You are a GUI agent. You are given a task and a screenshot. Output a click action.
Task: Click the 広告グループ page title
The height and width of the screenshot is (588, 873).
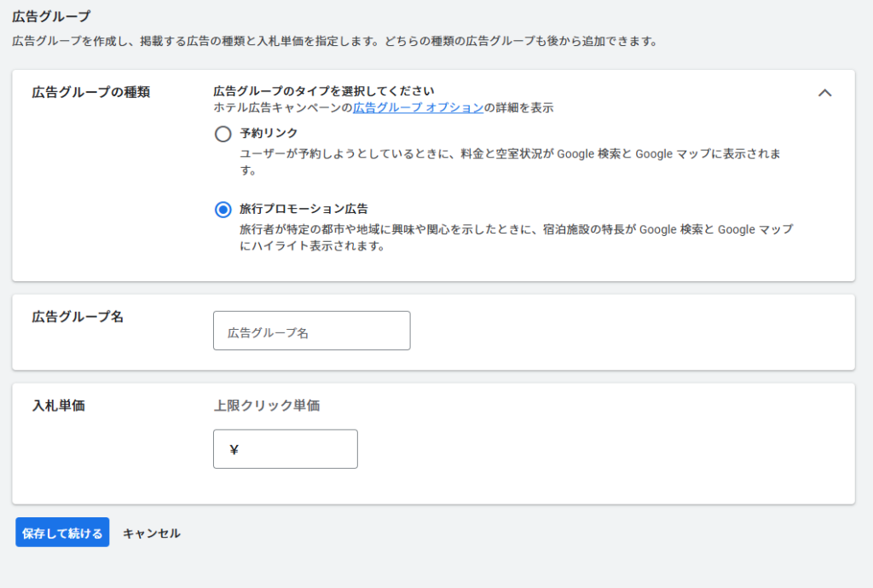(51, 17)
